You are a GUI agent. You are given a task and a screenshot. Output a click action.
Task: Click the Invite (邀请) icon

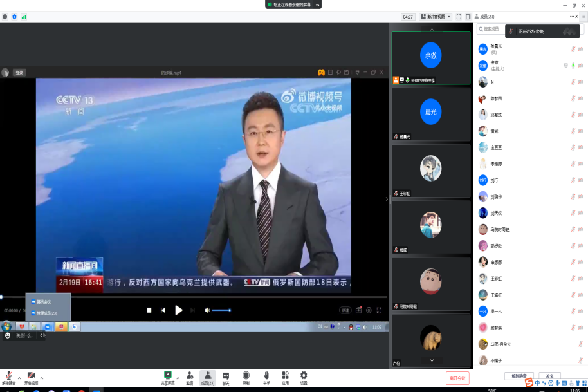(x=190, y=376)
